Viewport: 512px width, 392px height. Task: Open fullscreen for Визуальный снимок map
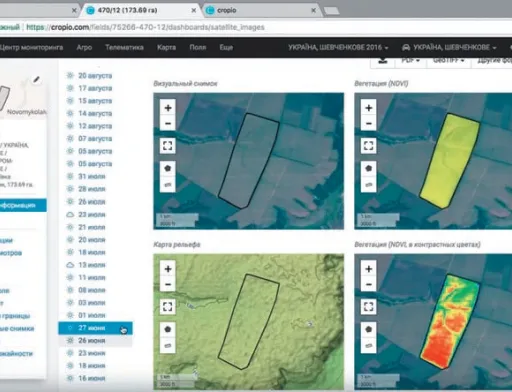[x=168, y=145]
